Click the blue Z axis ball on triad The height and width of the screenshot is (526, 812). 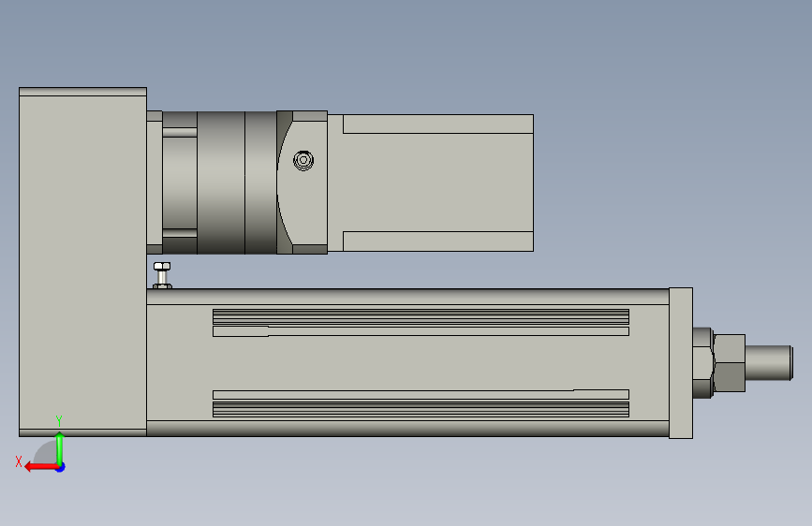61,468
